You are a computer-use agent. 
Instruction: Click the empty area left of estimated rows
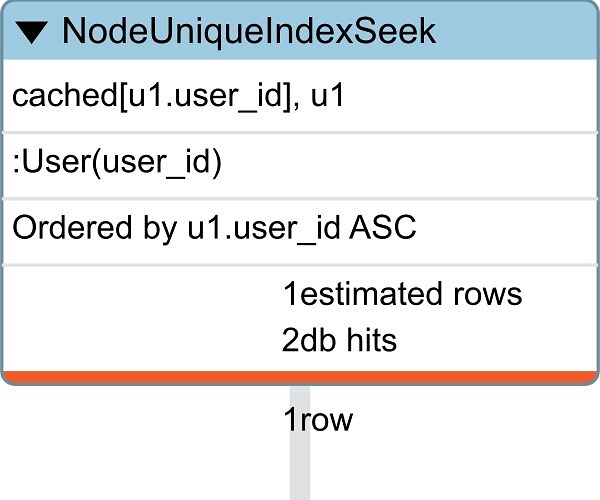coord(142,318)
